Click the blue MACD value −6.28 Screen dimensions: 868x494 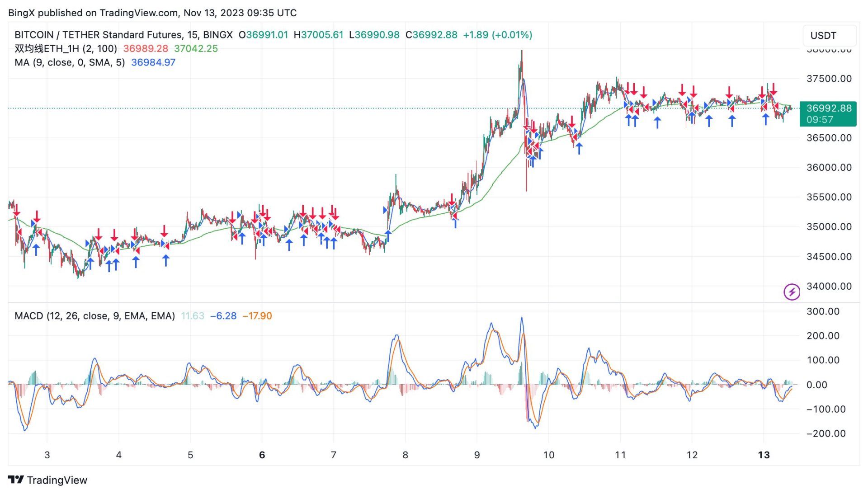[223, 316]
